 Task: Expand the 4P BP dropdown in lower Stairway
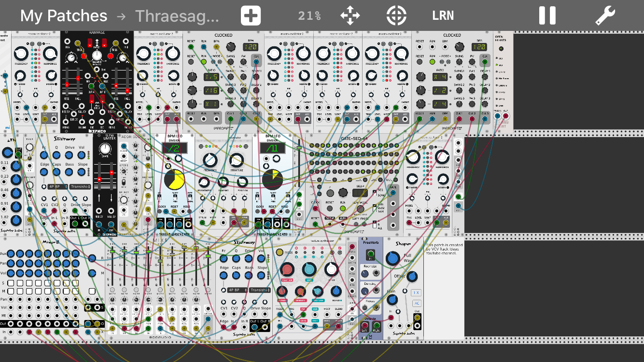233,290
